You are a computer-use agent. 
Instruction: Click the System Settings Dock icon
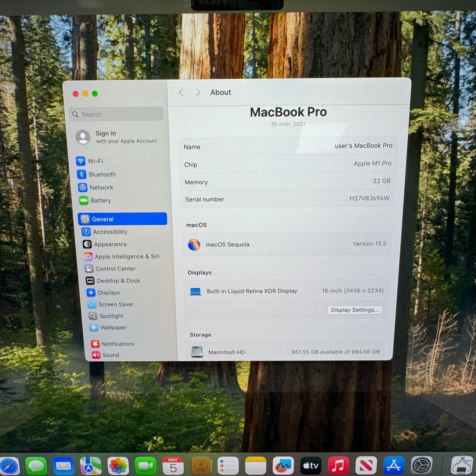422,466
